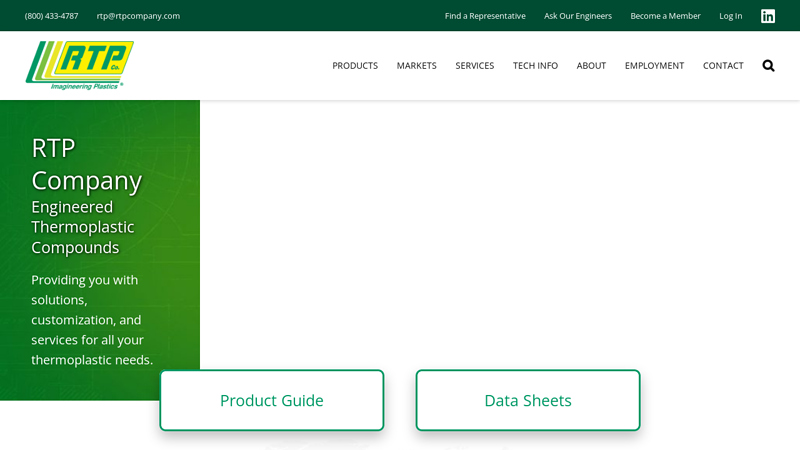Open the Markets menu

click(x=416, y=66)
